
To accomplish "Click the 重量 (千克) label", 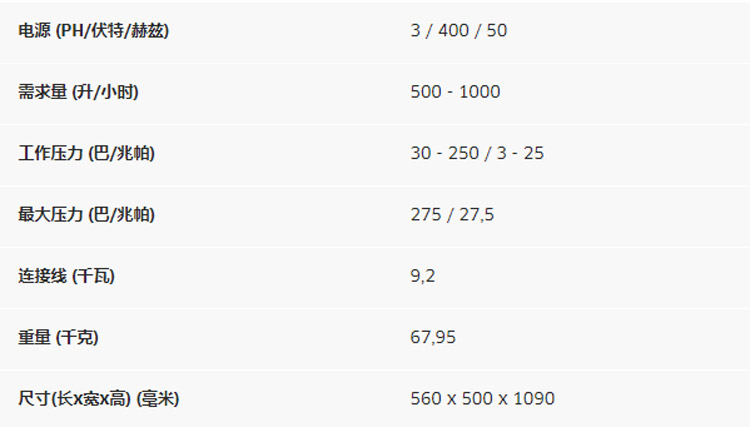I will pos(58,338).
